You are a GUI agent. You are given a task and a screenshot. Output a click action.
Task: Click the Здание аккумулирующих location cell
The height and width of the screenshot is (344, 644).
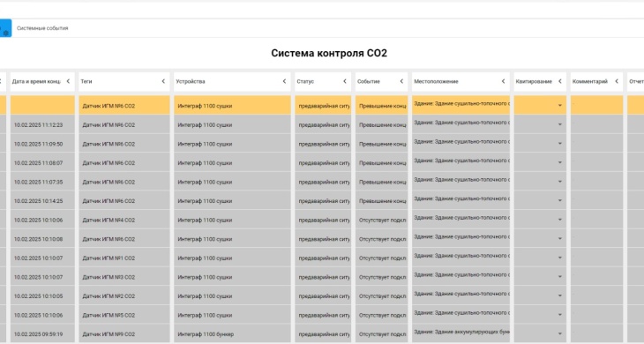[x=461, y=334]
